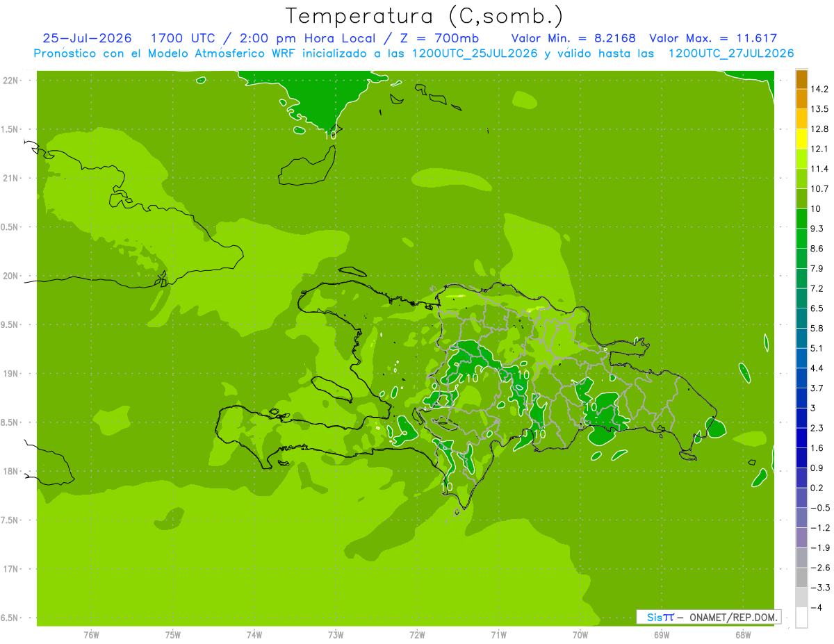Select valid-until time "1200UTC_27JUL2026"

point(731,53)
